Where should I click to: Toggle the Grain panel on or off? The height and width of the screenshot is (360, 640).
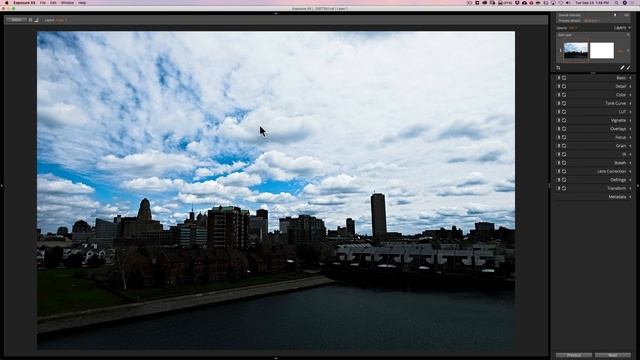pos(559,146)
